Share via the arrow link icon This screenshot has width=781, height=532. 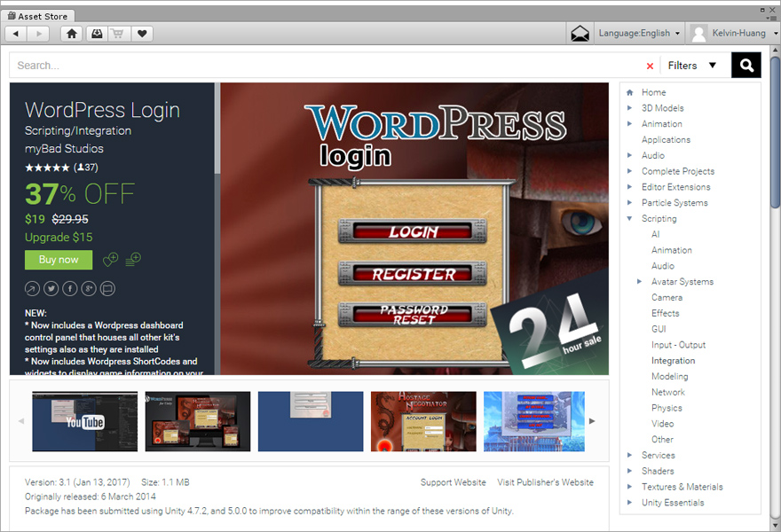32,289
